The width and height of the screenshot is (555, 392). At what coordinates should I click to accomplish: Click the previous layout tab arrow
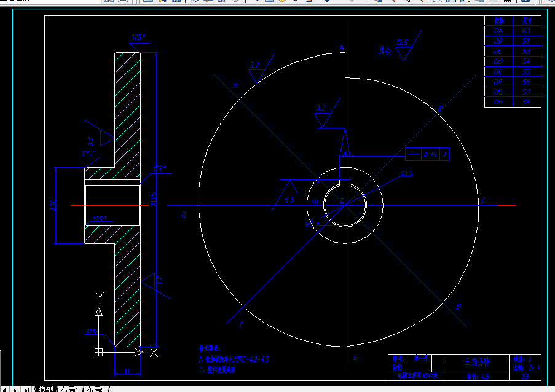(x=4, y=390)
